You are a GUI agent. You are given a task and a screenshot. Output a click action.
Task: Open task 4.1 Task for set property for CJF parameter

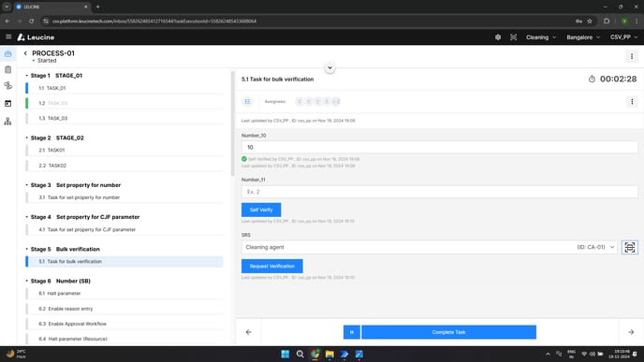click(124, 229)
